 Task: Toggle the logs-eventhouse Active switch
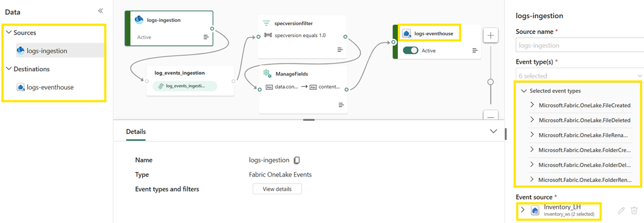[x=410, y=50]
